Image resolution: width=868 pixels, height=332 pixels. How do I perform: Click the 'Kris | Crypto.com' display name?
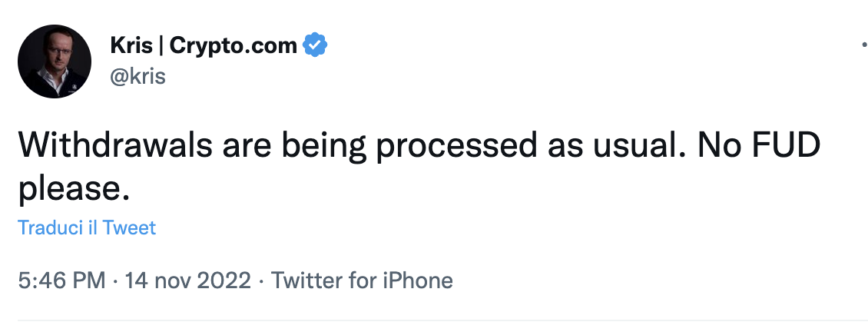point(204,45)
